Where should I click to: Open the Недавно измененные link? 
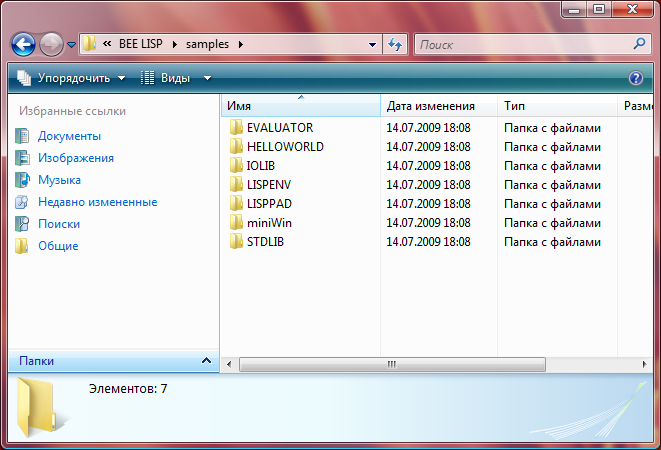(97, 202)
